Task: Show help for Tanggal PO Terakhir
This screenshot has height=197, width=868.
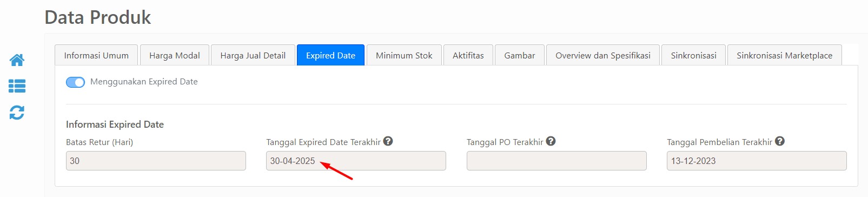Action: point(551,141)
